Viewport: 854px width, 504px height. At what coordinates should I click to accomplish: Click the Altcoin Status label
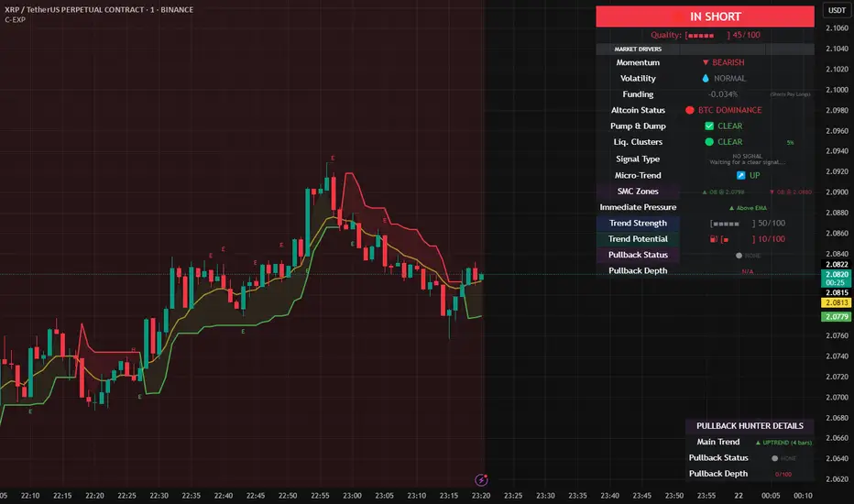click(638, 110)
